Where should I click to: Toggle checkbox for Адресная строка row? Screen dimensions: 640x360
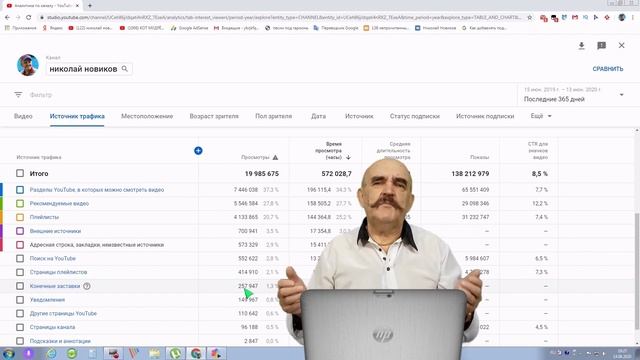[x=20, y=245]
